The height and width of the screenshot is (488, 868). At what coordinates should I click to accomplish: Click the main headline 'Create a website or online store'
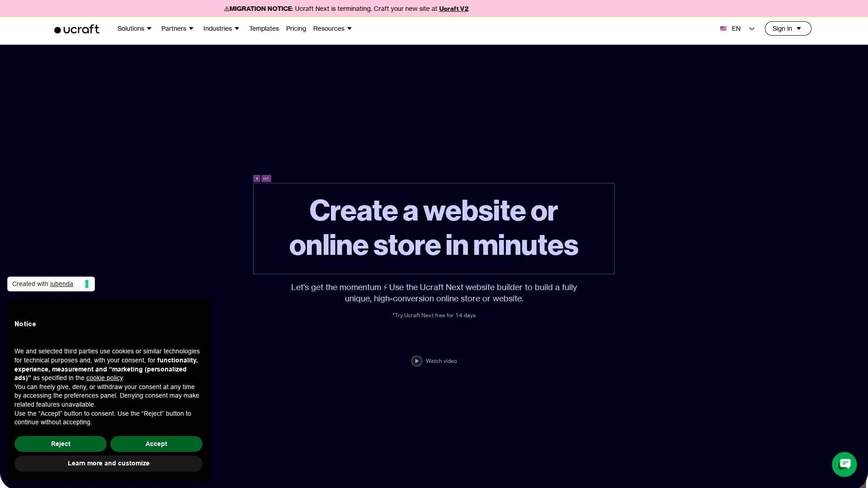click(434, 228)
